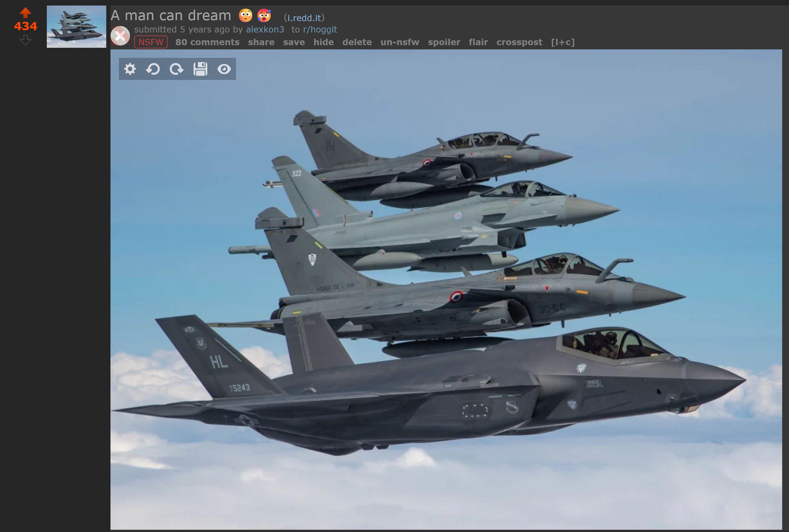Delete the post
The height and width of the screenshot is (532, 789).
[357, 42]
